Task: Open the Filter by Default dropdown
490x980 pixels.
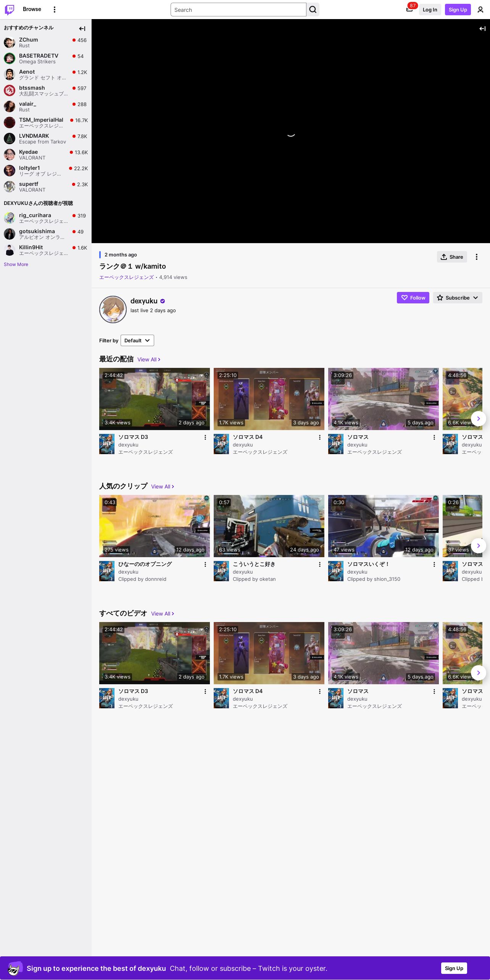Action: 137,340
